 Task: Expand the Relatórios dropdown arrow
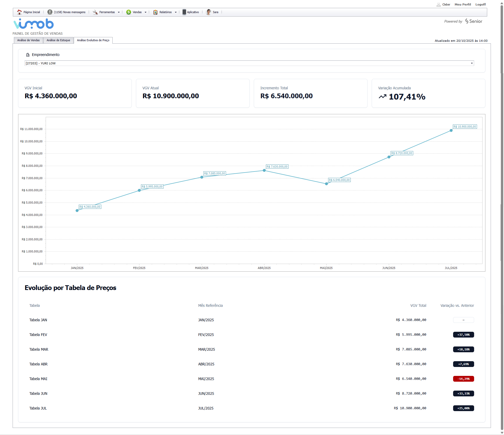[x=176, y=12]
